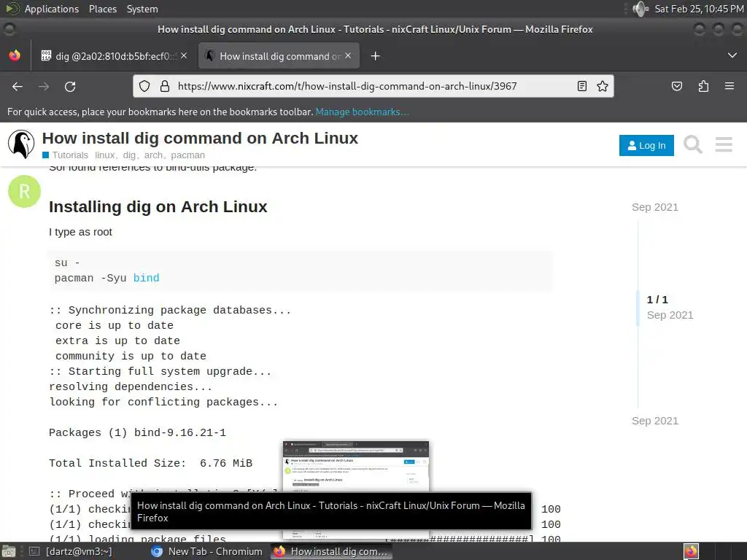
Task: Click the show desktop icon in taskbar
Action: (9, 551)
